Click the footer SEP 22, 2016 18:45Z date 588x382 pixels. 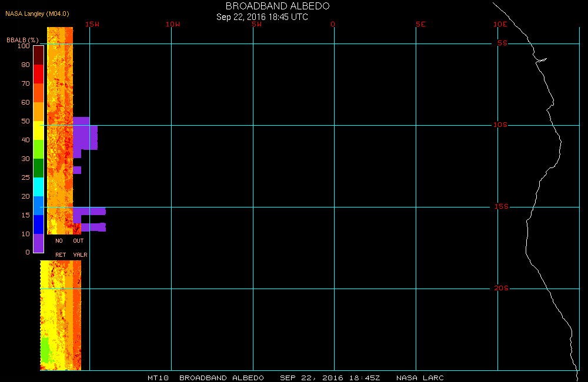coord(330,377)
